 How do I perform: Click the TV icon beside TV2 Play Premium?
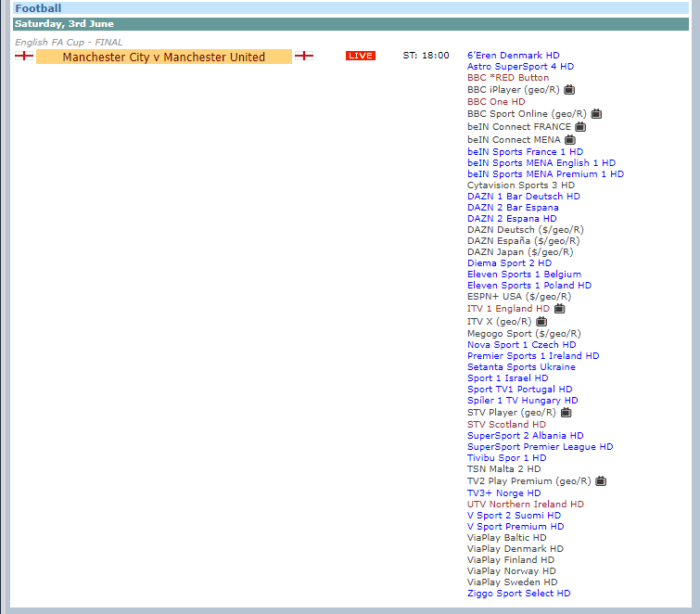pyautogui.click(x=601, y=481)
